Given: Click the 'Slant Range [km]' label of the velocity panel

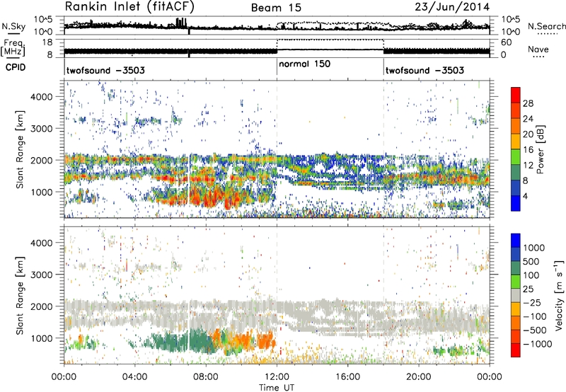Looking at the screenshot, I should pyautogui.click(x=20, y=296).
